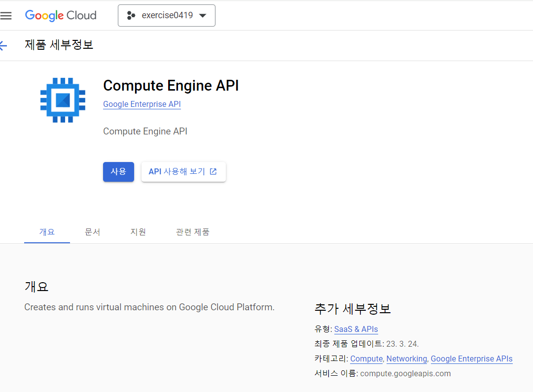The image size is (533, 392).
Task: Click the update date 23. 3. 24.
Action: (402, 344)
